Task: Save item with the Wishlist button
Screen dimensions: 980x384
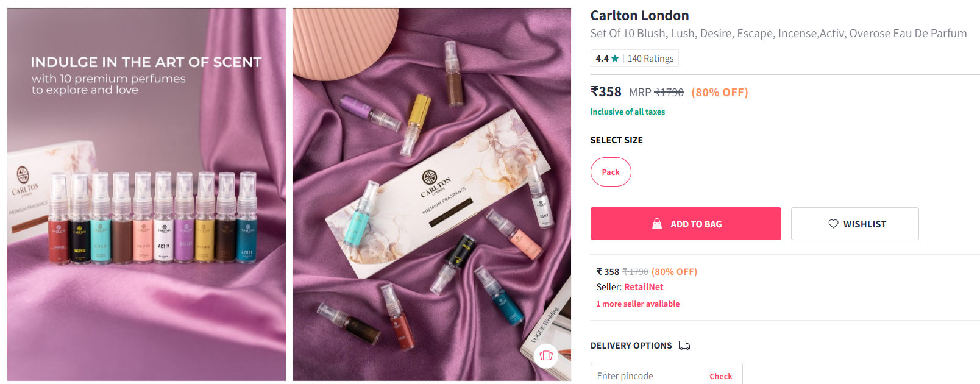Action: coord(854,224)
